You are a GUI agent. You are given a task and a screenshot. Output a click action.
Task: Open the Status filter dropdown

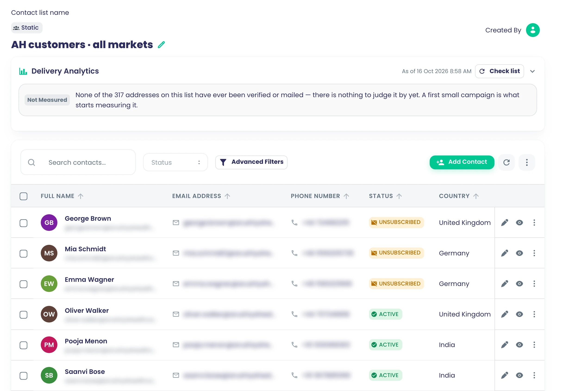point(175,162)
